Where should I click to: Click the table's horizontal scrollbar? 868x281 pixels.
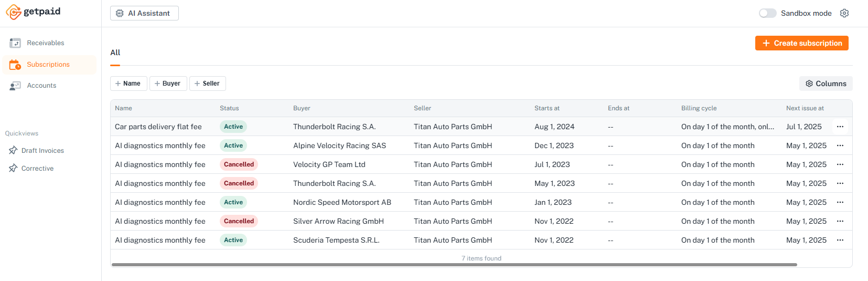tap(454, 265)
